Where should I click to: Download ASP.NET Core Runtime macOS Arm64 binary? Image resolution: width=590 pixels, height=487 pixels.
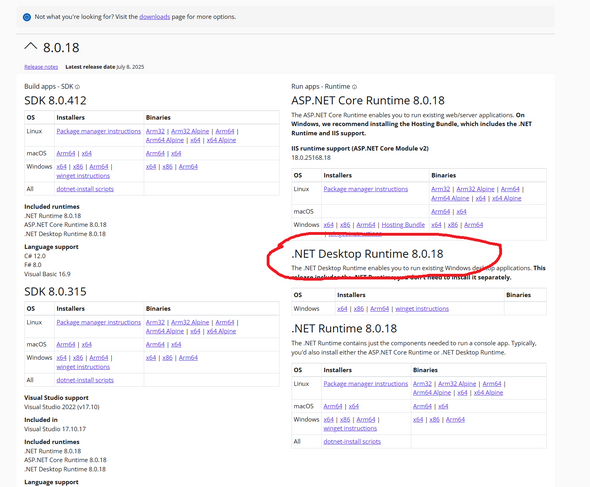pos(441,212)
